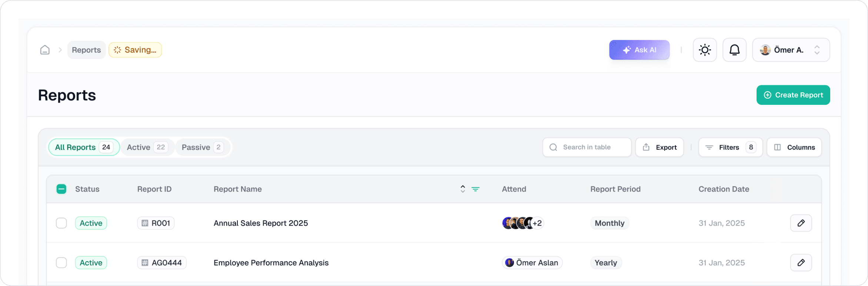Toggle the light theme sun icon
Image resolution: width=868 pixels, height=286 pixels.
[x=705, y=50]
